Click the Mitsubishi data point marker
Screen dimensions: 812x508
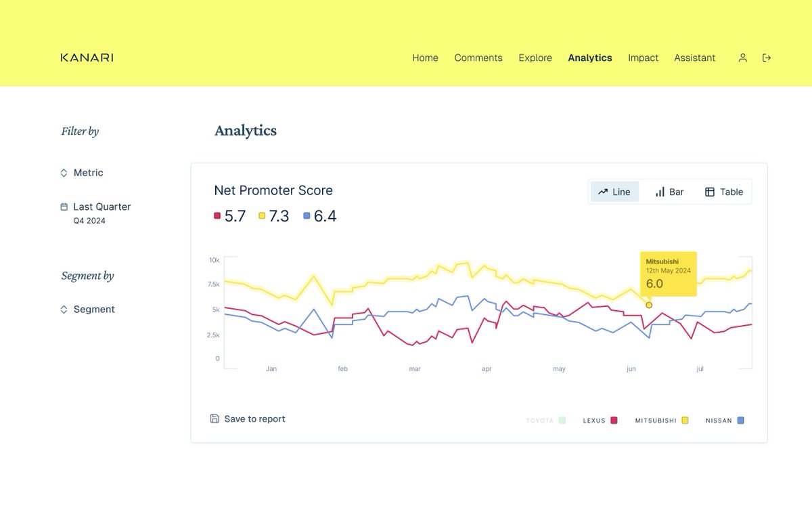[x=649, y=305]
